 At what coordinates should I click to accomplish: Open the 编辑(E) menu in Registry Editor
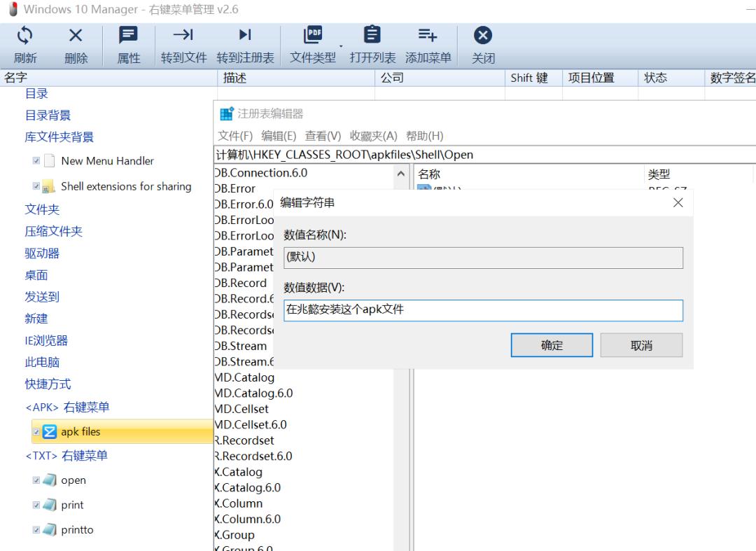(x=279, y=136)
